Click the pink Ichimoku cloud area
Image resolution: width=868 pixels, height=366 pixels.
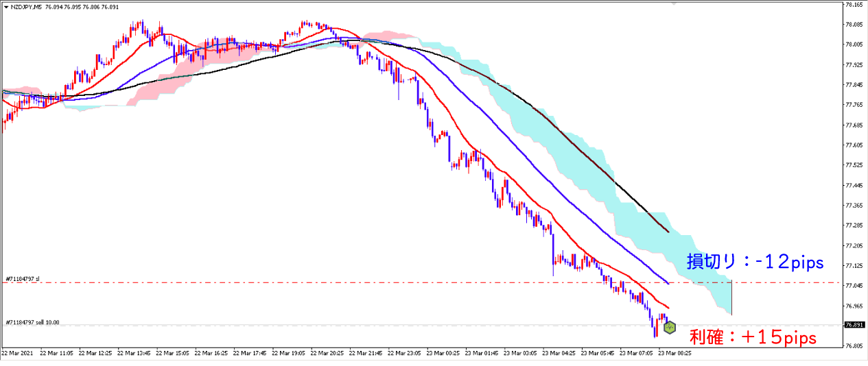[x=158, y=86]
